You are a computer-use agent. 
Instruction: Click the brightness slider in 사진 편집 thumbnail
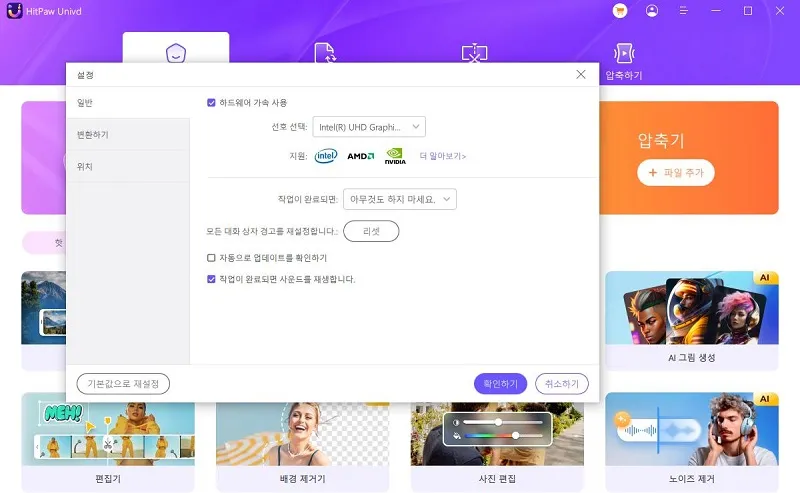503,422
